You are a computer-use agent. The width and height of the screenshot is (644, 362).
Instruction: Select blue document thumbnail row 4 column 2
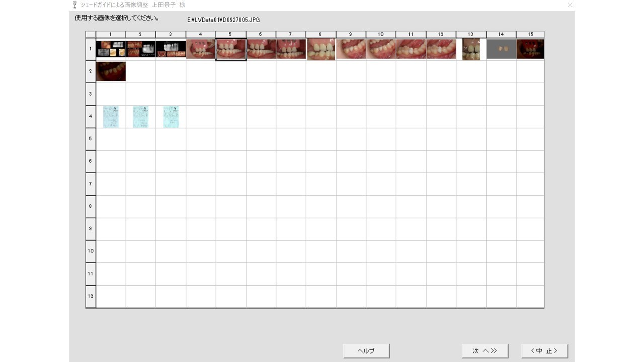pyautogui.click(x=141, y=117)
